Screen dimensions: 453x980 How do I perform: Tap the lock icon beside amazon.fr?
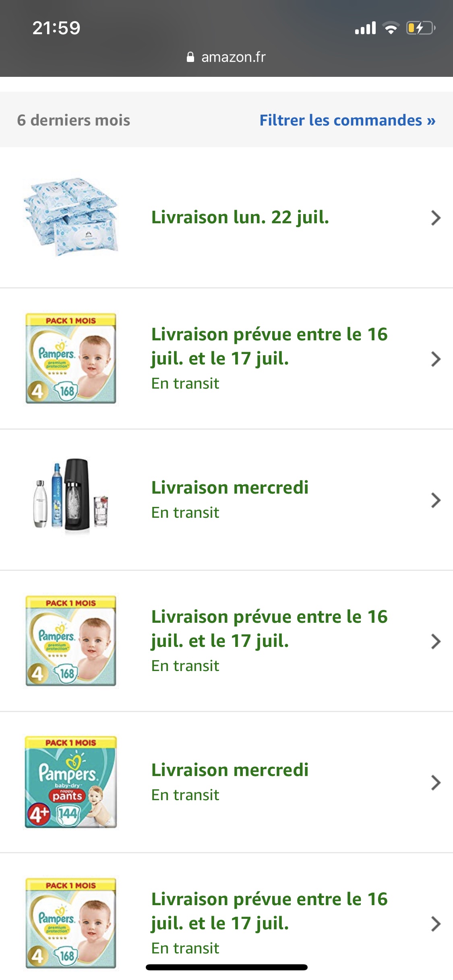(x=190, y=57)
